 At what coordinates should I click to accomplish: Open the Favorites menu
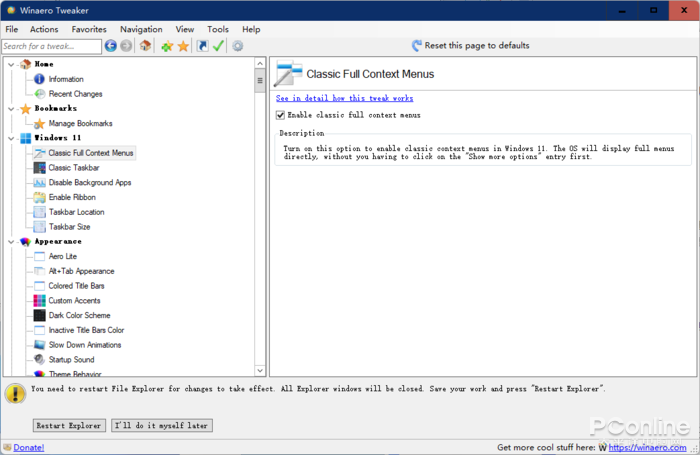coord(89,30)
